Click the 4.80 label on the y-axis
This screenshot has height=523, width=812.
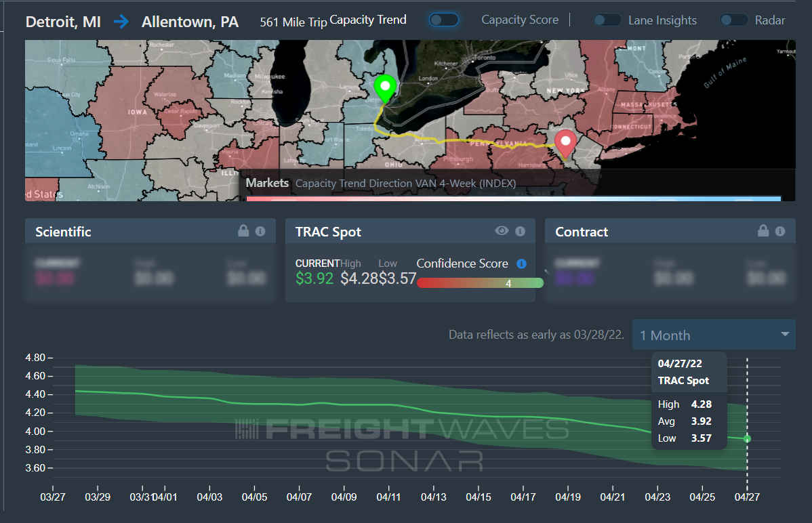point(35,358)
